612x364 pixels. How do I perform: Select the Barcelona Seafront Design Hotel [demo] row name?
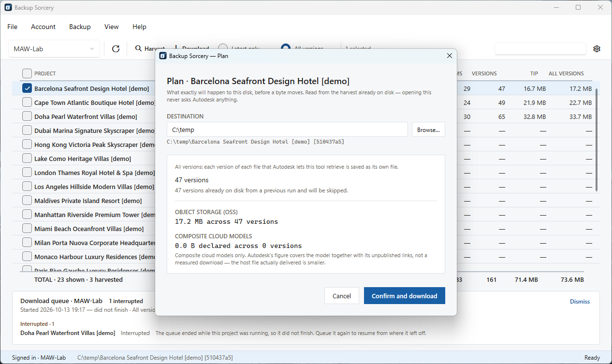pyautogui.click(x=91, y=89)
